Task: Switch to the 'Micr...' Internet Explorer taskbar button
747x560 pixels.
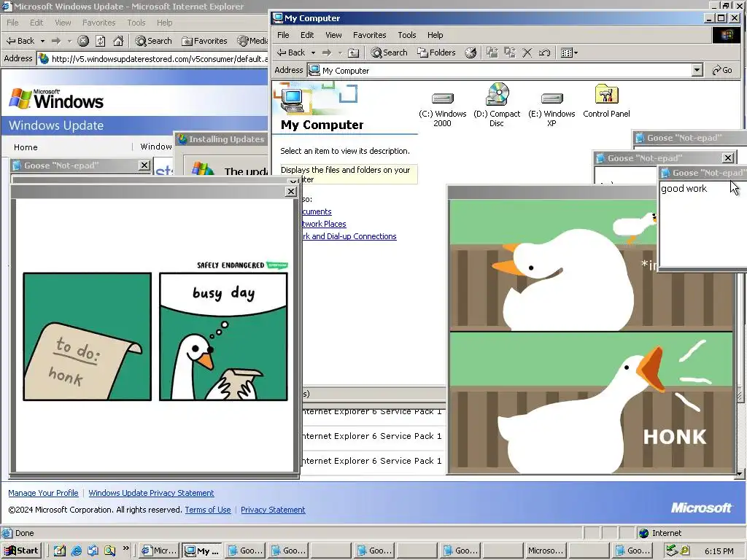Action: [159, 551]
